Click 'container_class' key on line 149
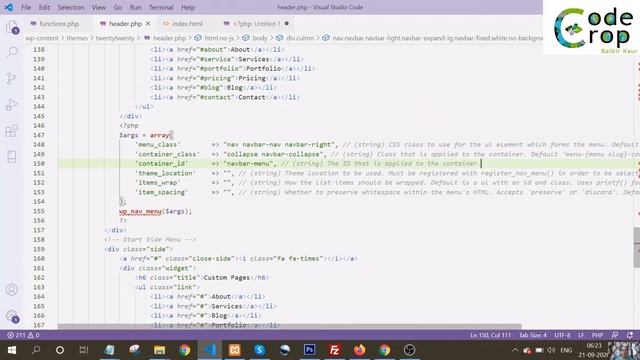640x360 pixels. (167, 154)
